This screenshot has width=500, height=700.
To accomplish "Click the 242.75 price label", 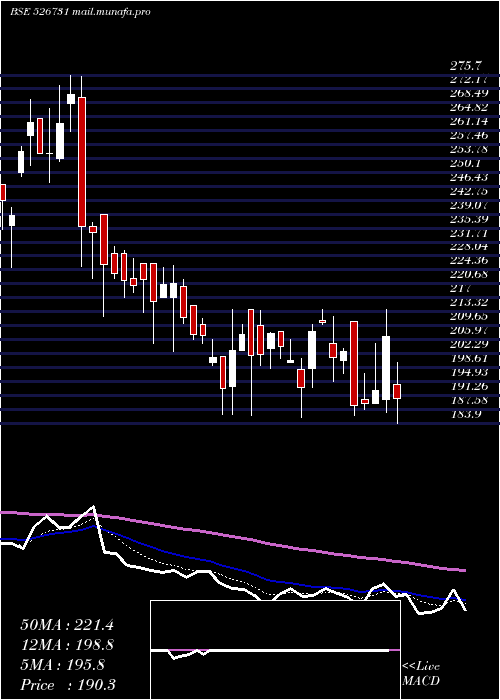I will point(469,191).
